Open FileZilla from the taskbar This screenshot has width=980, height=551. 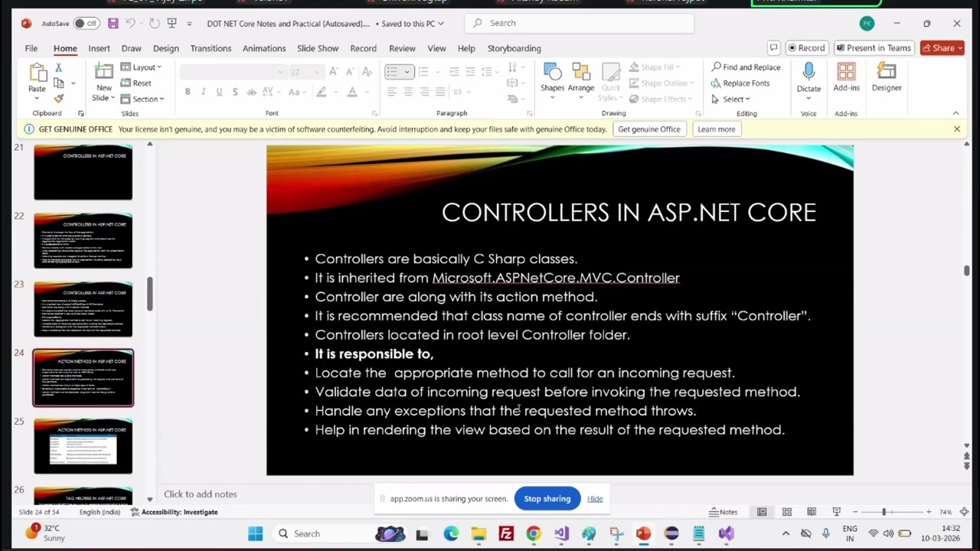[506, 533]
